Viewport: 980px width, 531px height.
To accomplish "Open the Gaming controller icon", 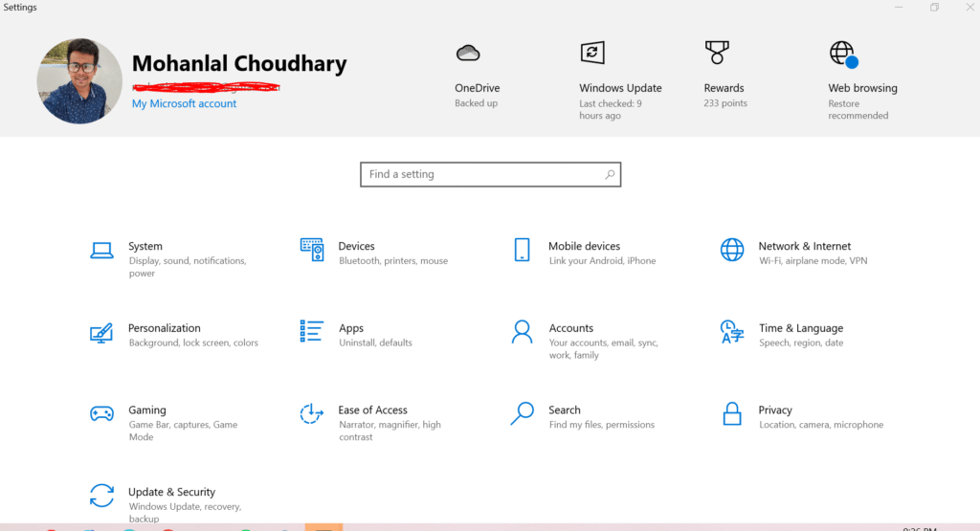I will point(101,414).
